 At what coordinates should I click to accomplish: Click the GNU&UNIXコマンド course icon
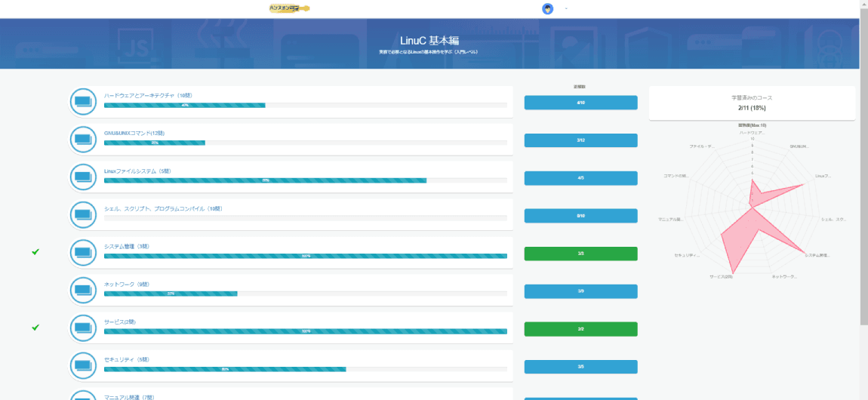click(x=83, y=140)
